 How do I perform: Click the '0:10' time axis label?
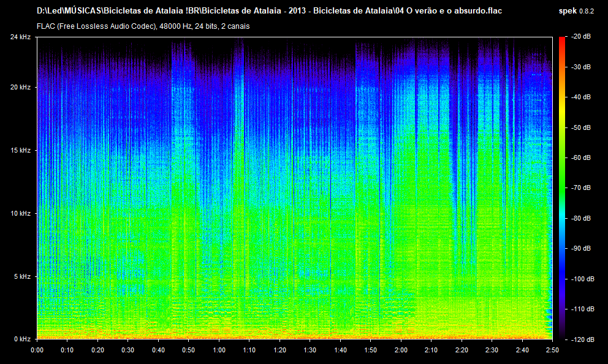(x=67, y=350)
